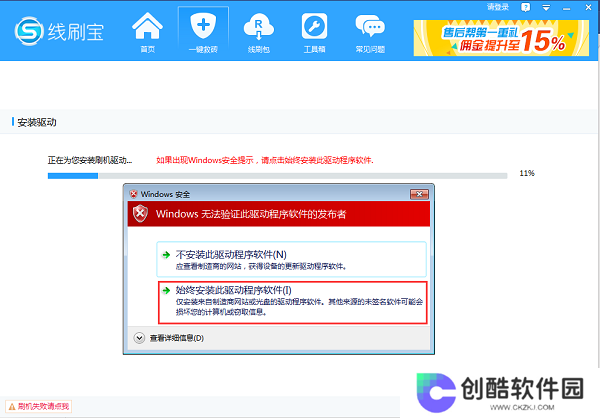The image size is (600, 418).
Task: Click the 刷机失败请点我 warning link
Action: (x=39, y=406)
